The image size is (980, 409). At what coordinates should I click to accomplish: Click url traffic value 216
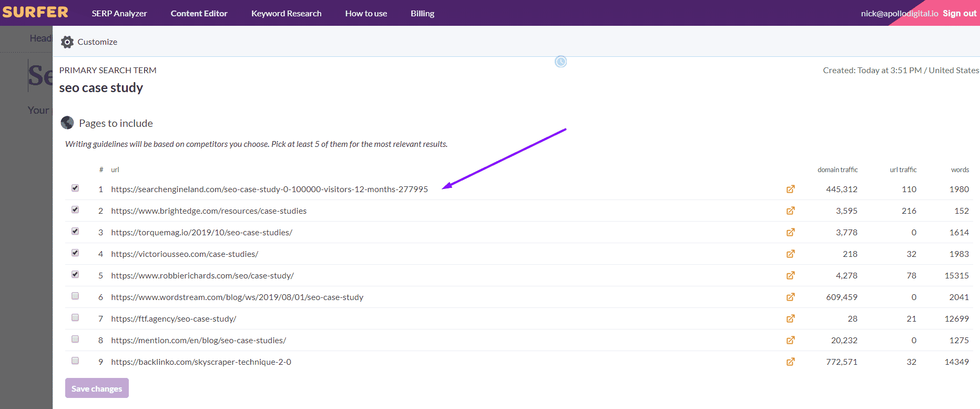pos(909,211)
